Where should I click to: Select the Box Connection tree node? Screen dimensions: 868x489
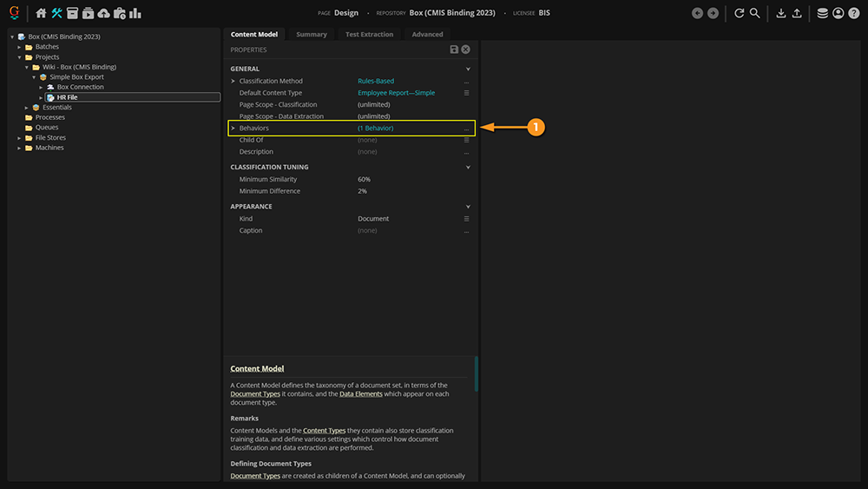click(80, 87)
